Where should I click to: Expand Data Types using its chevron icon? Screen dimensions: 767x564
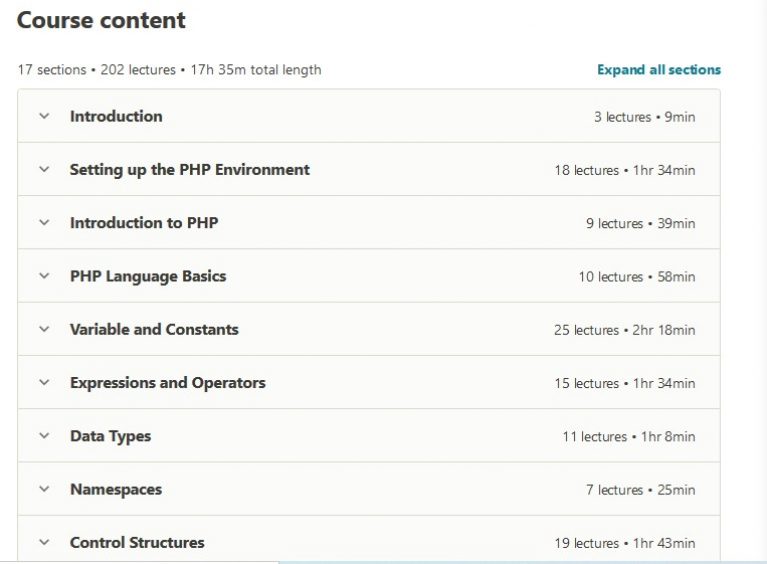(45, 436)
